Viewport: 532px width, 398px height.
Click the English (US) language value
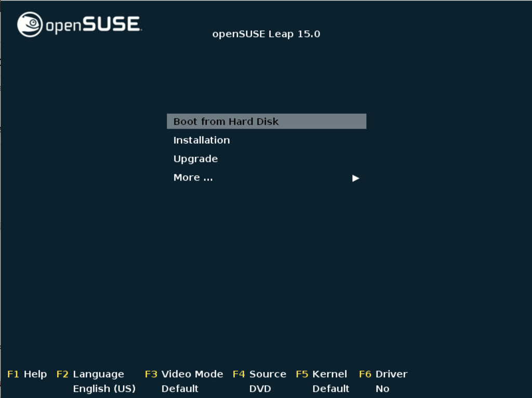pos(104,389)
